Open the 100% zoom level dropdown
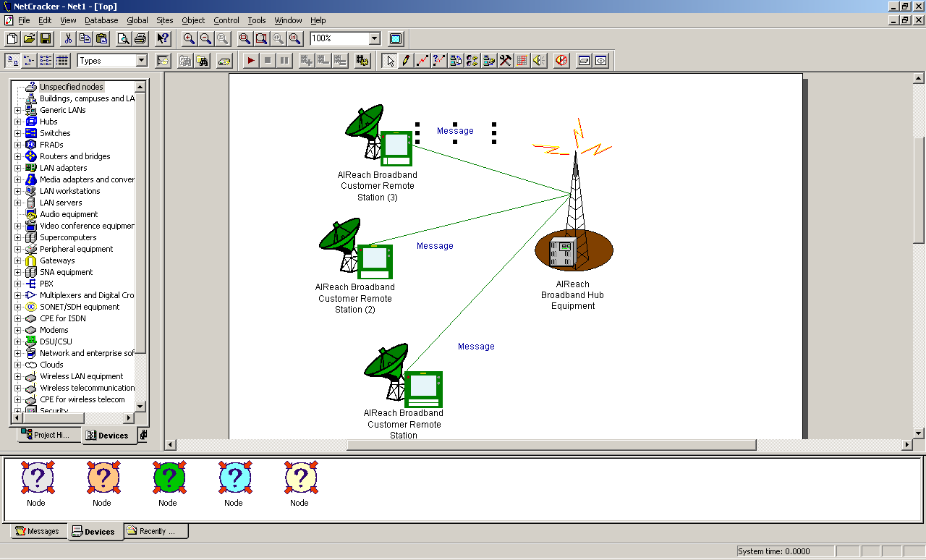Image resolution: width=926 pixels, height=560 pixels. click(x=374, y=38)
